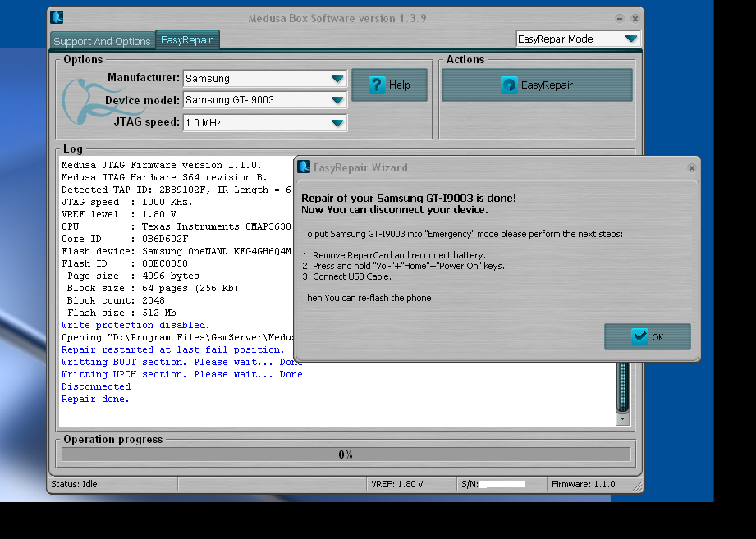The width and height of the screenshot is (756, 539).
Task: Open the JTAG speed dropdown
Action: [337, 123]
